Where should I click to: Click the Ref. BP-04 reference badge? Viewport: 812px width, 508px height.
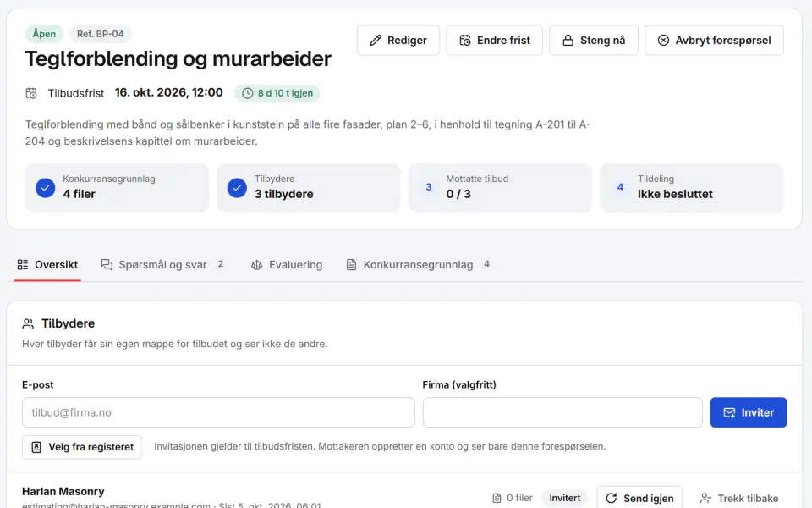pyautogui.click(x=101, y=34)
